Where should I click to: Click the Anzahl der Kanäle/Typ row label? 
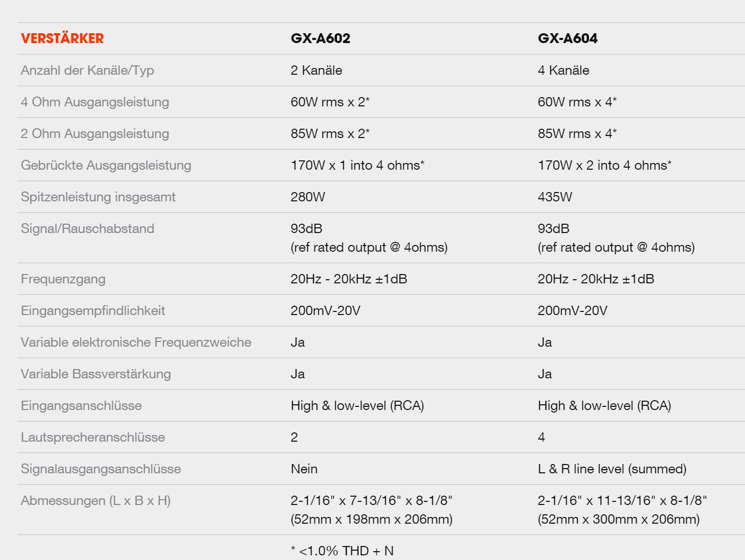coord(87,70)
